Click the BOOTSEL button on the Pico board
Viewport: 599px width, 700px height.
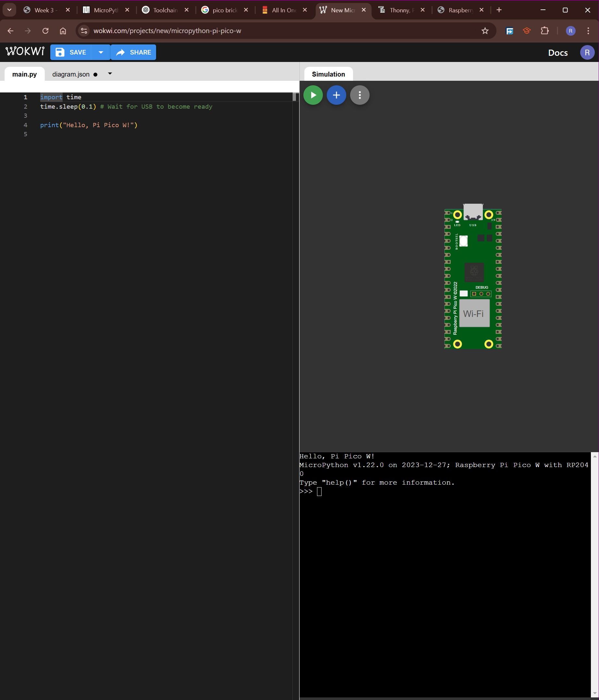(463, 241)
